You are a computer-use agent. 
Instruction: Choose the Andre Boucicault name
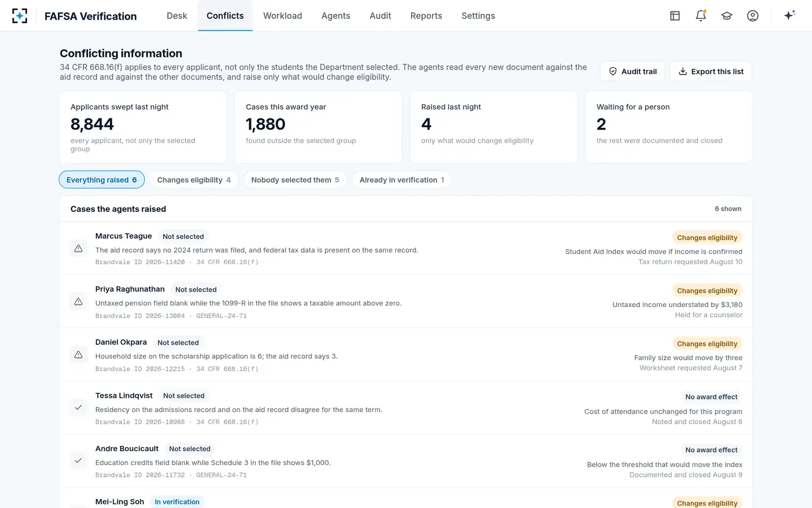[x=127, y=448]
